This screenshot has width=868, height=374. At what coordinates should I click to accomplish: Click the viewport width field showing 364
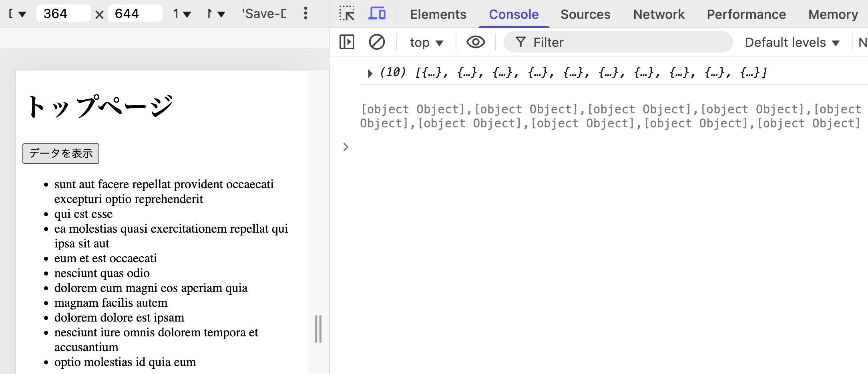[63, 14]
